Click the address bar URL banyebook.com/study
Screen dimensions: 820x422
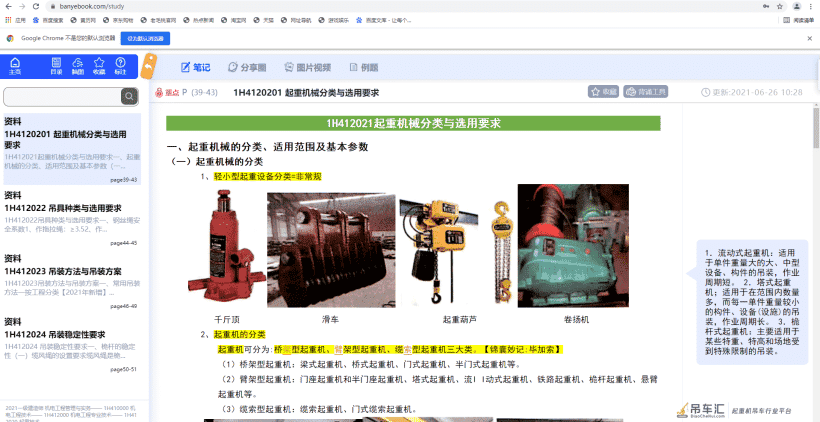[90, 6]
